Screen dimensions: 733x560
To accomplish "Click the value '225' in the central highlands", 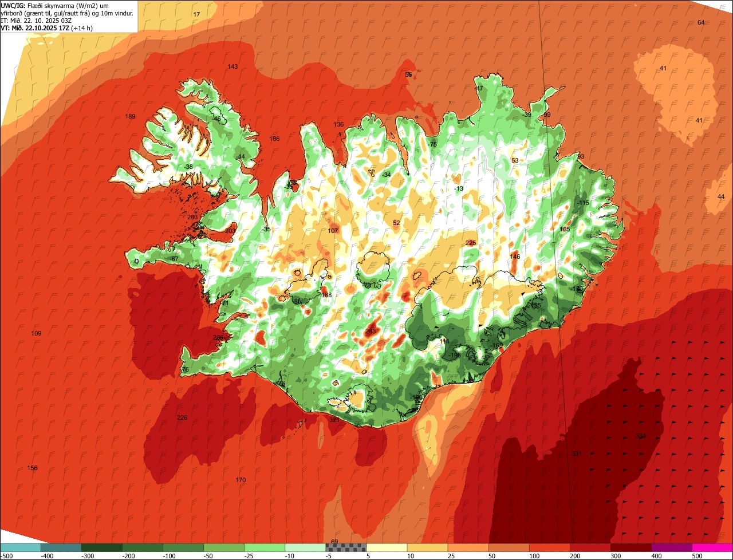I will point(471,243).
